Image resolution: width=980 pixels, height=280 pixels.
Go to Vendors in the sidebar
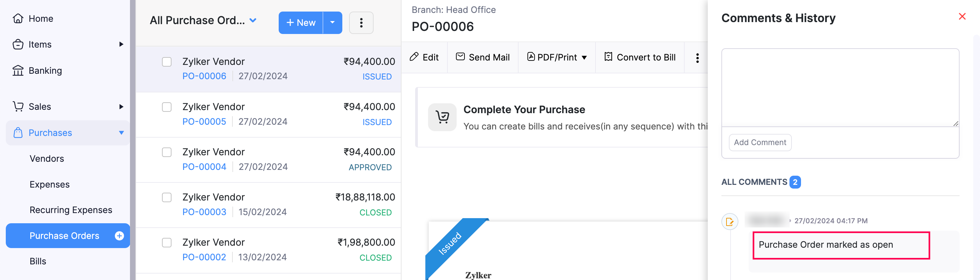click(47, 158)
